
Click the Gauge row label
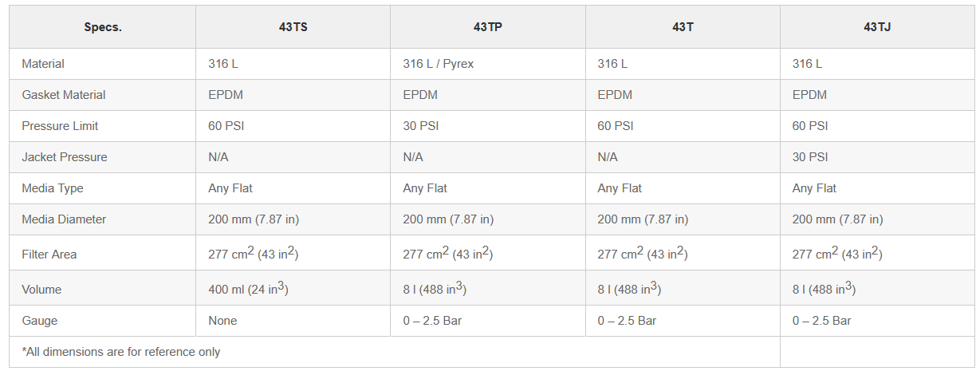coord(40,321)
